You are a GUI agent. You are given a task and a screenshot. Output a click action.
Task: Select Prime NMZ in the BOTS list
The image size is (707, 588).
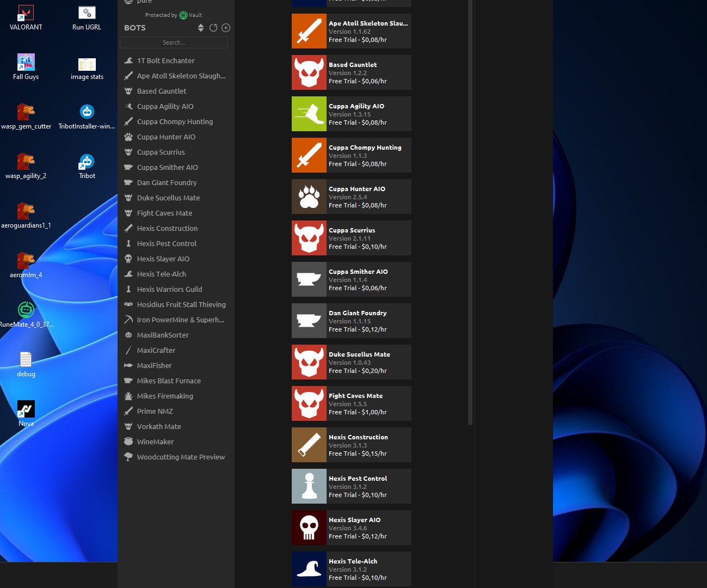tap(176, 411)
